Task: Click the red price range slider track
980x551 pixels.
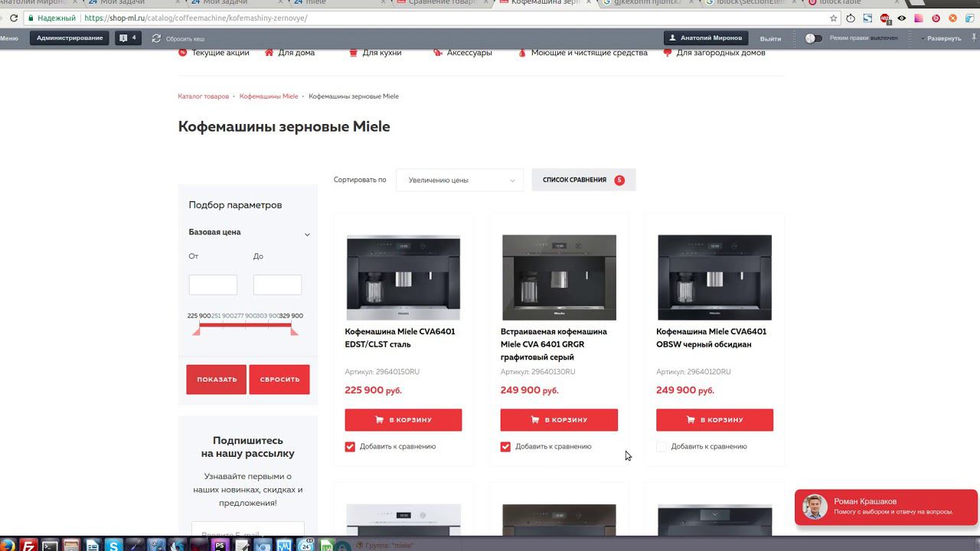Action: (245, 325)
